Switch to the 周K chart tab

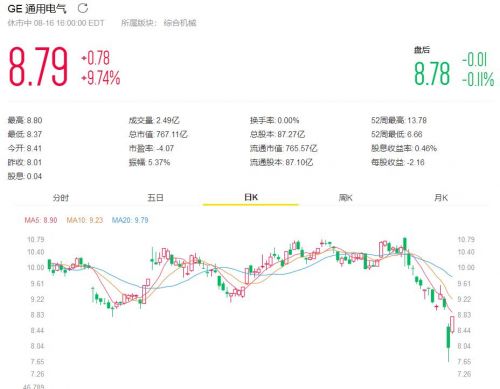(346, 198)
